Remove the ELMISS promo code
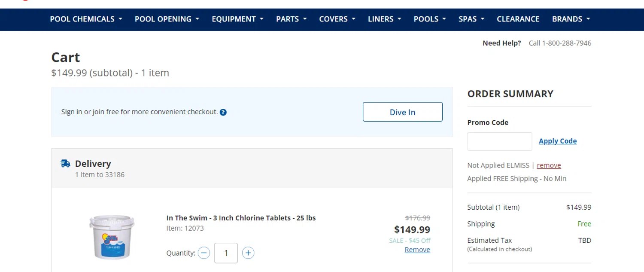644x272 pixels. (549, 165)
